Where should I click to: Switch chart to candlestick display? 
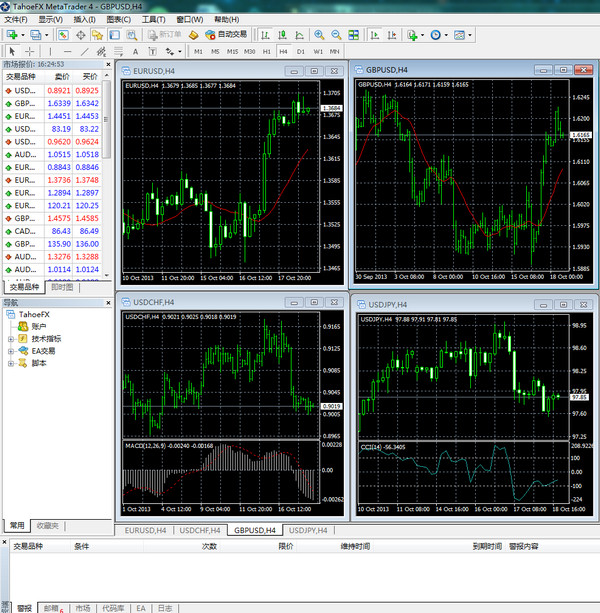pos(282,34)
